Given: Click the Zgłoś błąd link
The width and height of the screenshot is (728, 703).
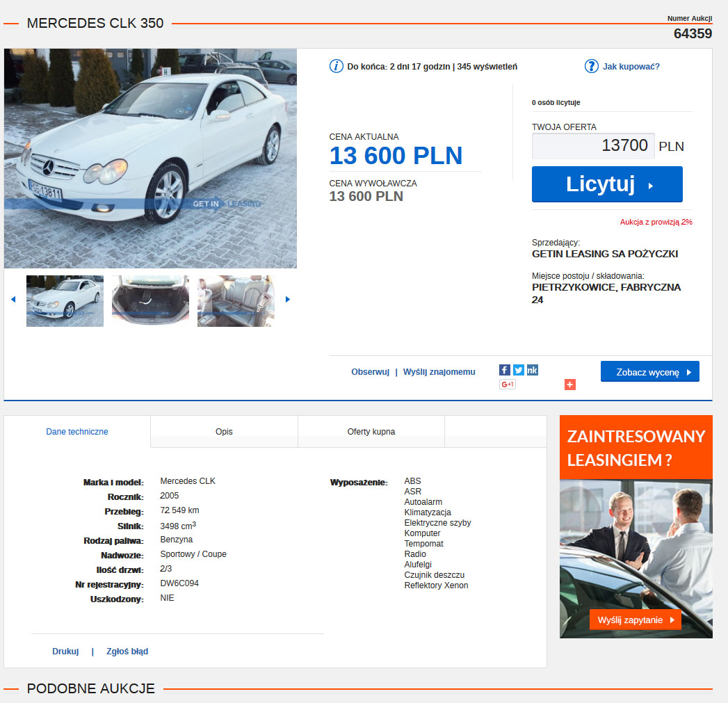Looking at the screenshot, I should click(127, 652).
